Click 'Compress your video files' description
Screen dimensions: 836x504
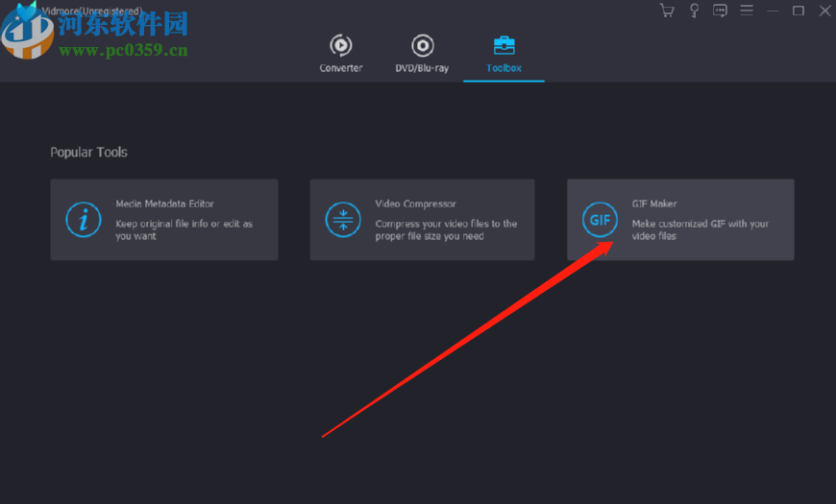(446, 229)
